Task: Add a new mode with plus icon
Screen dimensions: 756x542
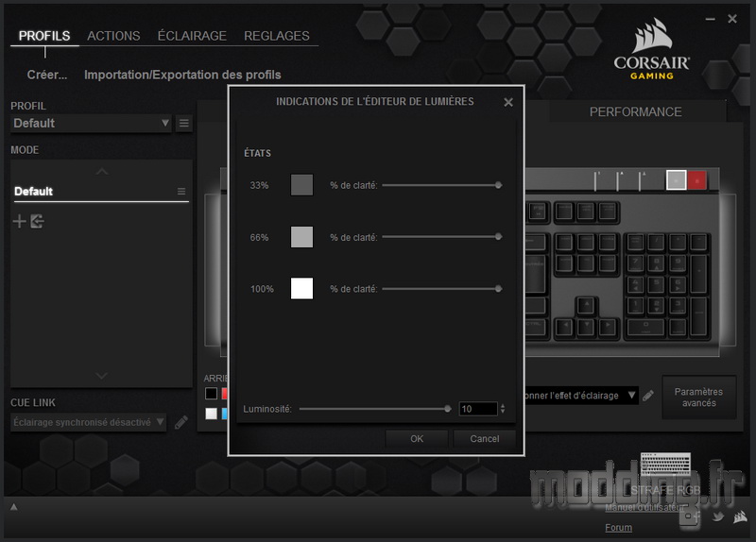Action: (19, 222)
